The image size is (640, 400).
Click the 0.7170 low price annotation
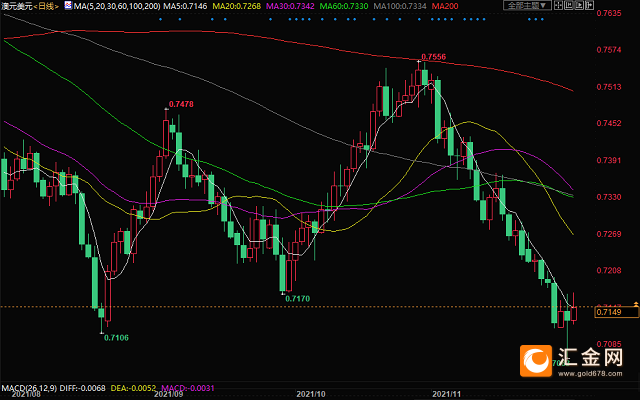click(x=298, y=299)
